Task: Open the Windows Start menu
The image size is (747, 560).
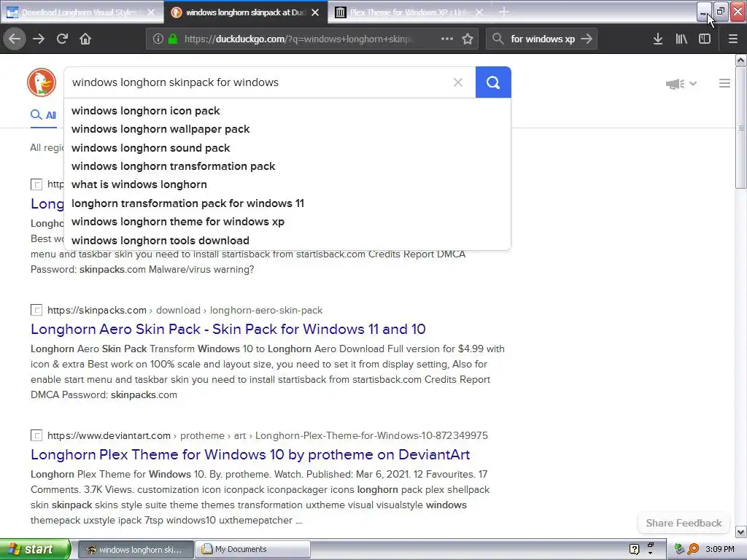Action: point(35,549)
